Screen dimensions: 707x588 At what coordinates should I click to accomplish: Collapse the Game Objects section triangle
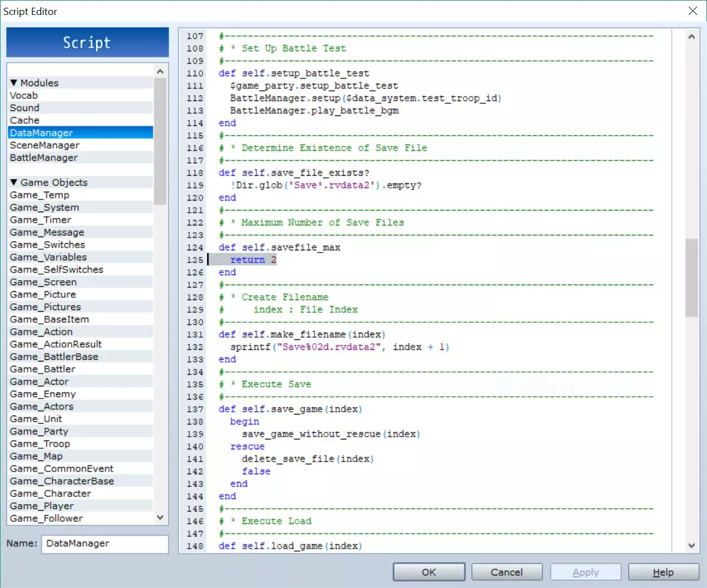coord(14,182)
